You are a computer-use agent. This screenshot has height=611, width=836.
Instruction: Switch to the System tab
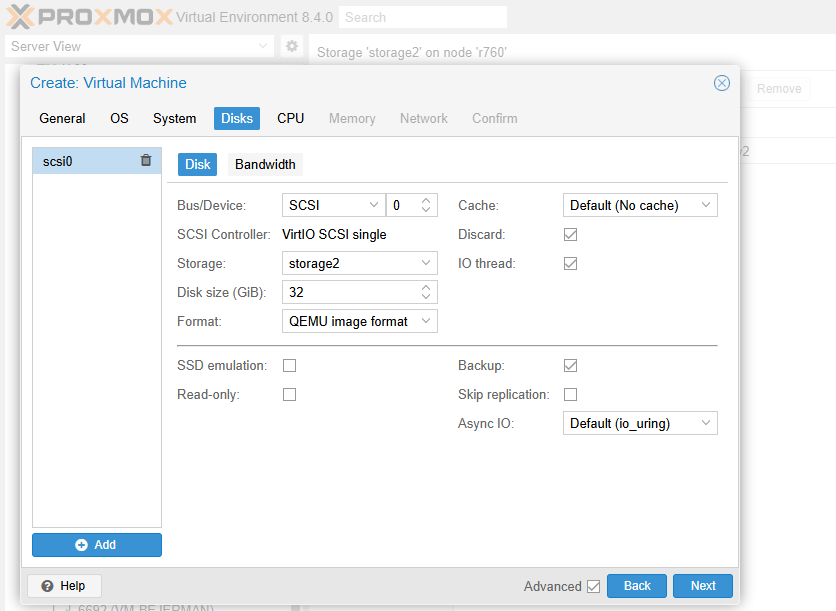[174, 118]
